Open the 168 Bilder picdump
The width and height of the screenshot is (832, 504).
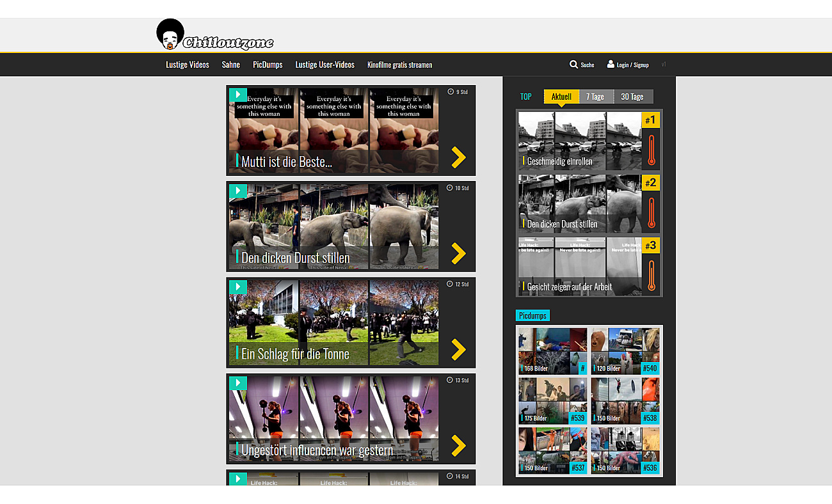point(553,351)
